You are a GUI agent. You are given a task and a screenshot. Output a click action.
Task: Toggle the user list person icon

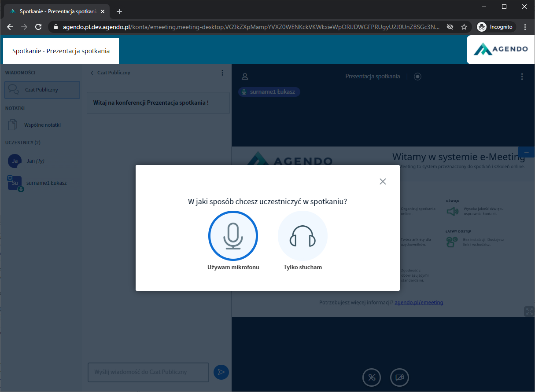coord(245,77)
